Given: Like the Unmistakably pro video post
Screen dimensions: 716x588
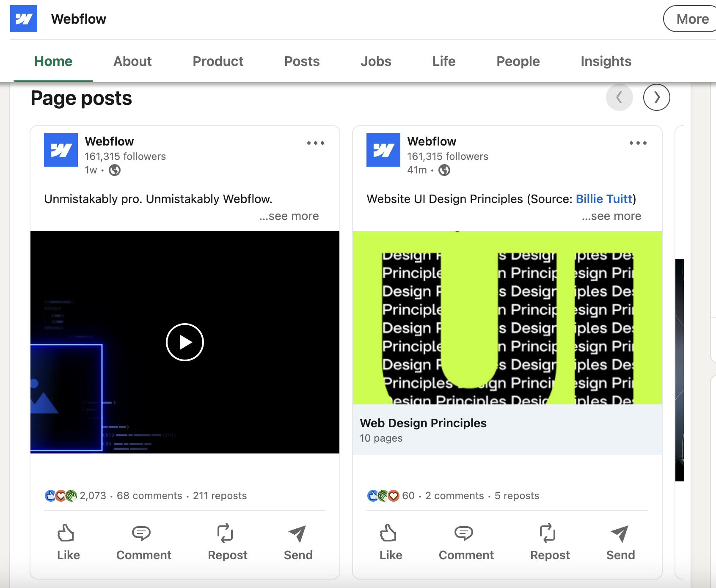Looking at the screenshot, I should (69, 542).
